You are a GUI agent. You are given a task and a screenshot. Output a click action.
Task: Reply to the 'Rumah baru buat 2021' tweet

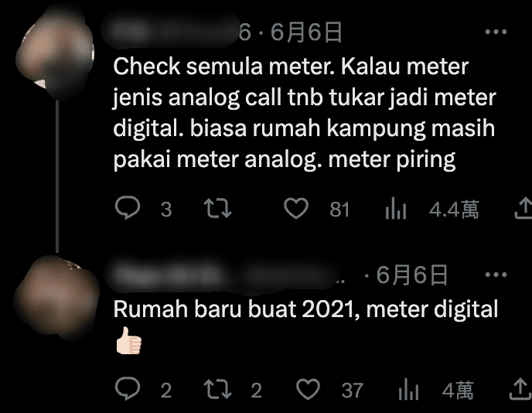[128, 388]
